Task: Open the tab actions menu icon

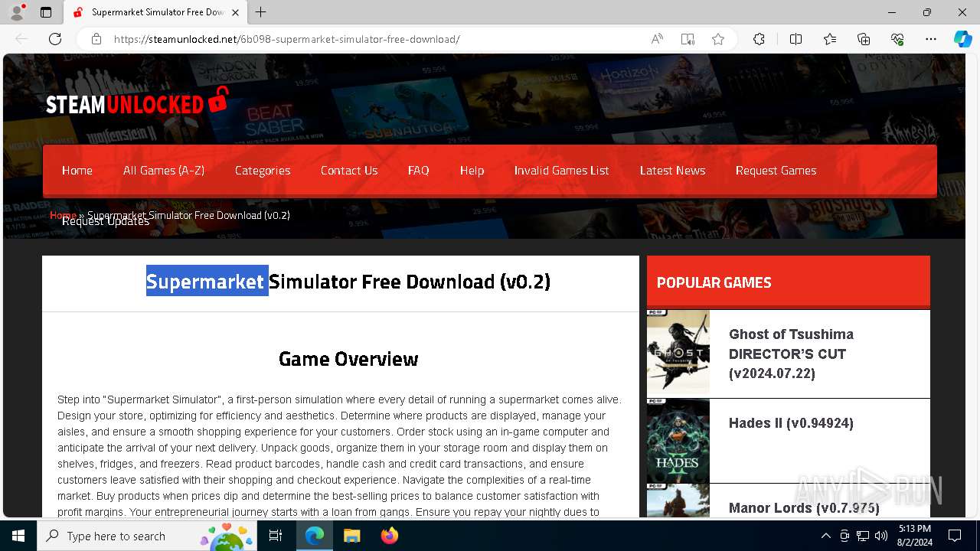Action: pyautogui.click(x=46, y=12)
